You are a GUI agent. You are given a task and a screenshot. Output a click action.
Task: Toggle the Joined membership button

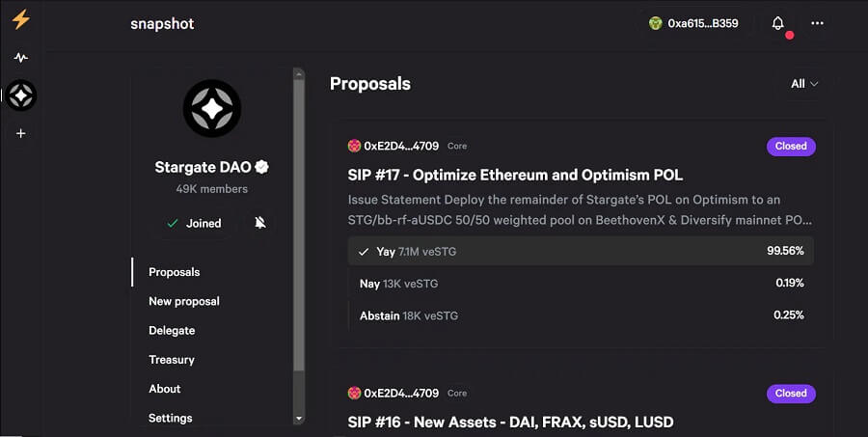[x=194, y=223]
